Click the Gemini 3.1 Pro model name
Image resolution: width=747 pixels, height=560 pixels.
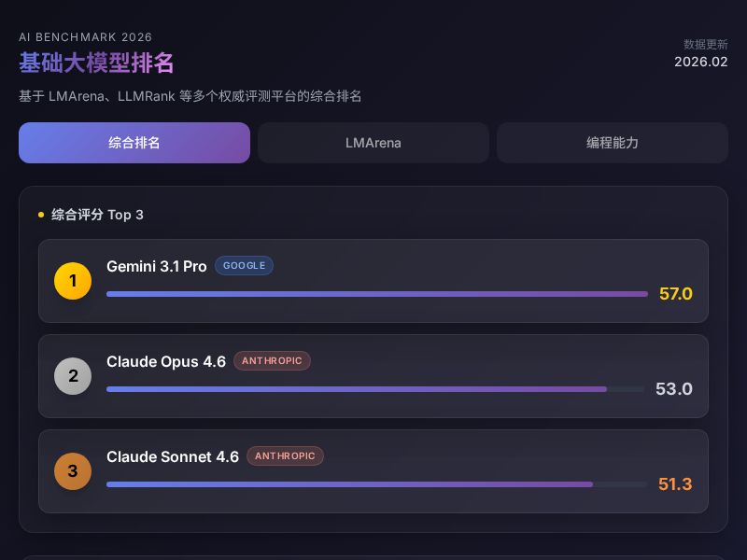tap(157, 266)
